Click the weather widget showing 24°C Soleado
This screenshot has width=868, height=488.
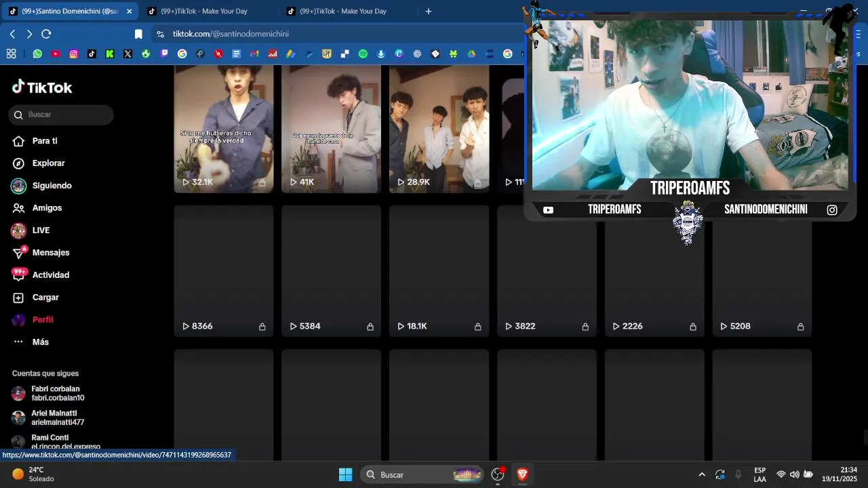pyautogui.click(x=34, y=474)
